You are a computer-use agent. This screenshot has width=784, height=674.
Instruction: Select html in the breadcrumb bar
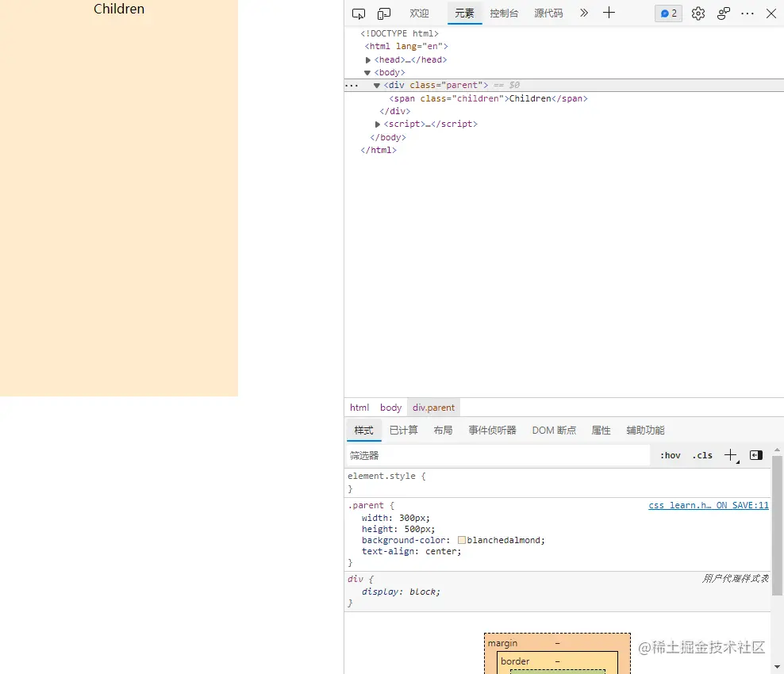pyautogui.click(x=359, y=408)
